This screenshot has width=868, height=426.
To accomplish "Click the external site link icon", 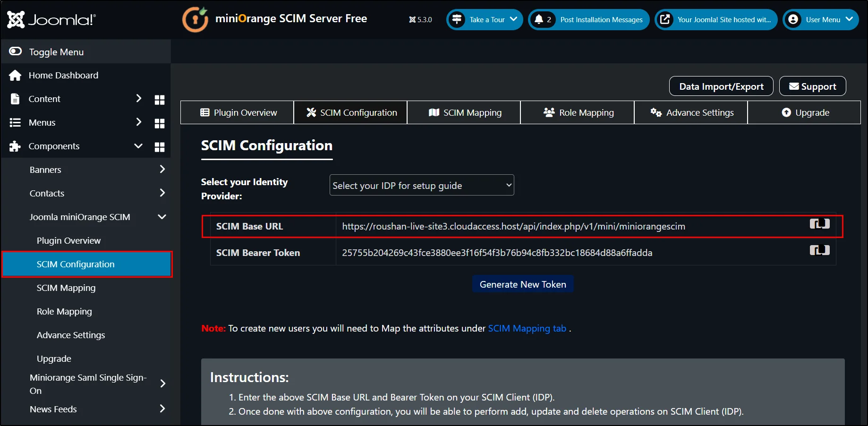I will [x=665, y=19].
